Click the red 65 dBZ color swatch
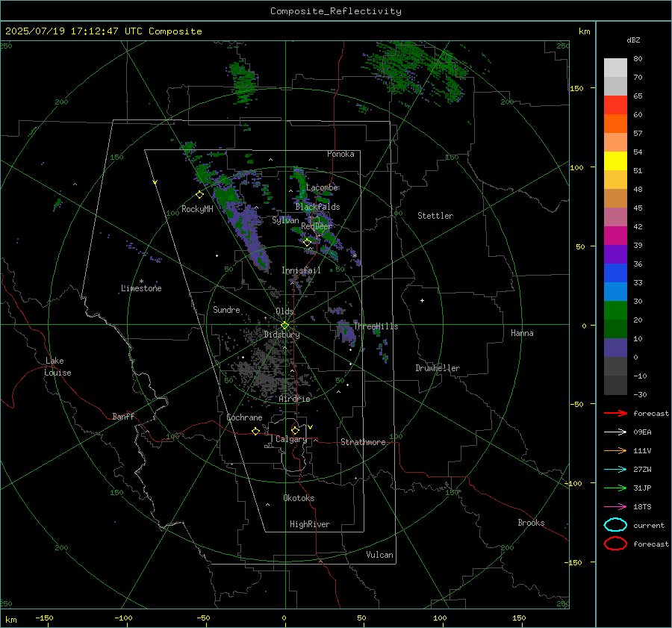Image resolution: width=672 pixels, height=628 pixels. [615, 105]
